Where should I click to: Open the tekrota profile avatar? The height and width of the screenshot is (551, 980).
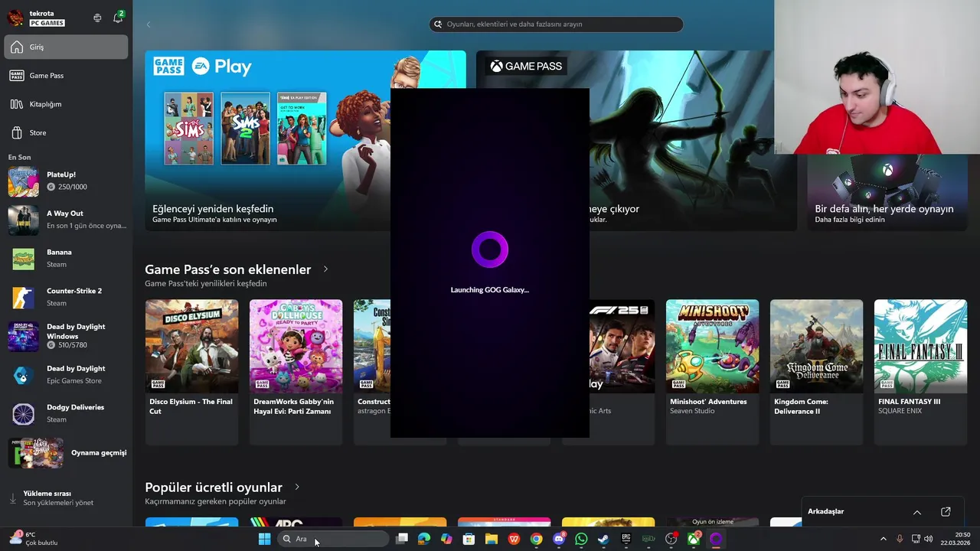15,18
